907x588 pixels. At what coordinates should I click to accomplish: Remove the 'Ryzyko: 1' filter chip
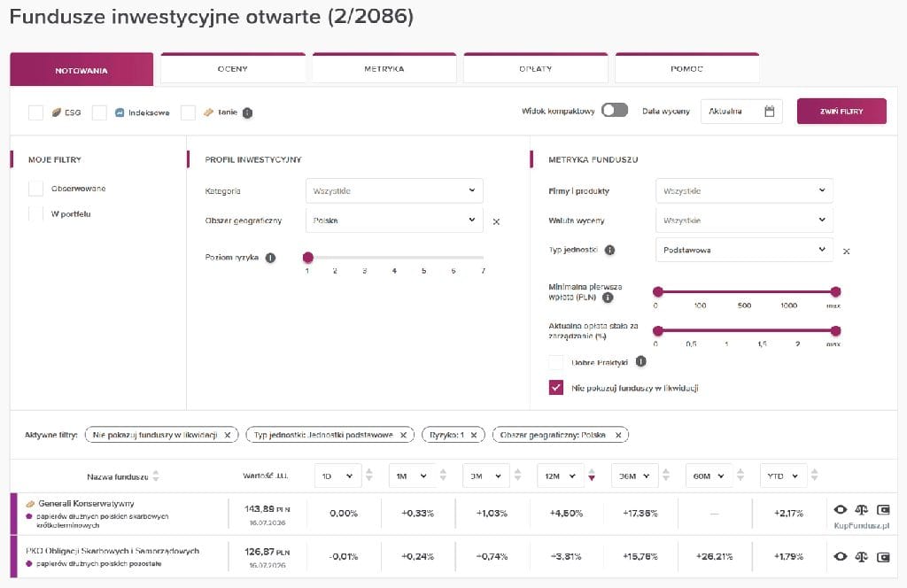(474, 435)
